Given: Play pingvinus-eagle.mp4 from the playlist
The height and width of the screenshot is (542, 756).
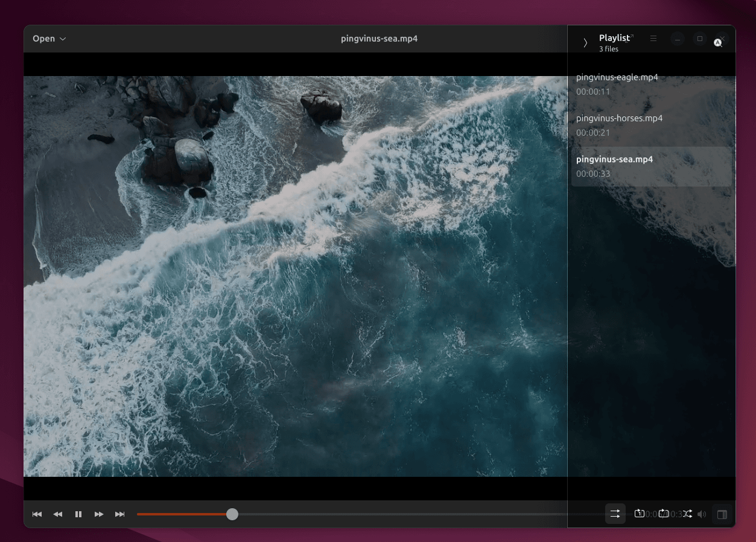Looking at the screenshot, I should point(652,84).
